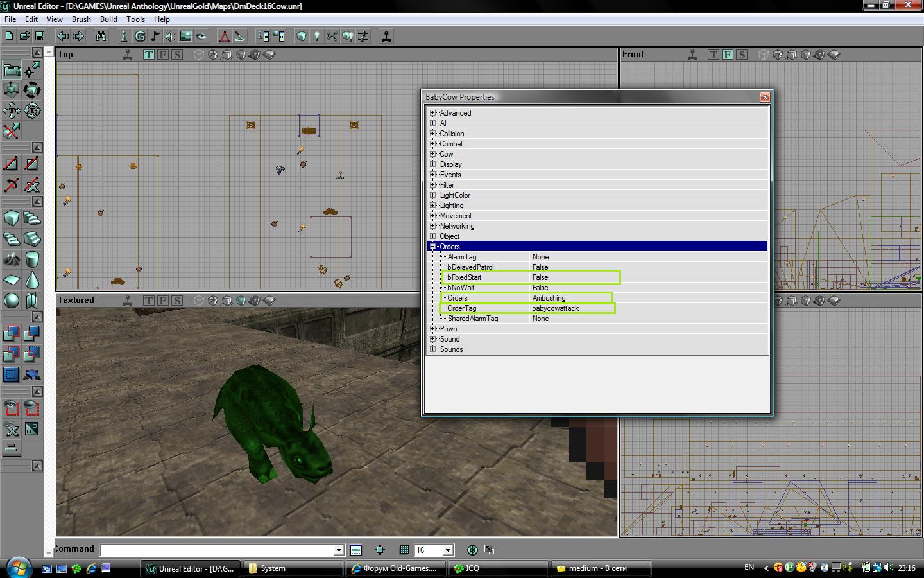
Task: Open the Texture Browser picture icon
Action: coord(186,37)
